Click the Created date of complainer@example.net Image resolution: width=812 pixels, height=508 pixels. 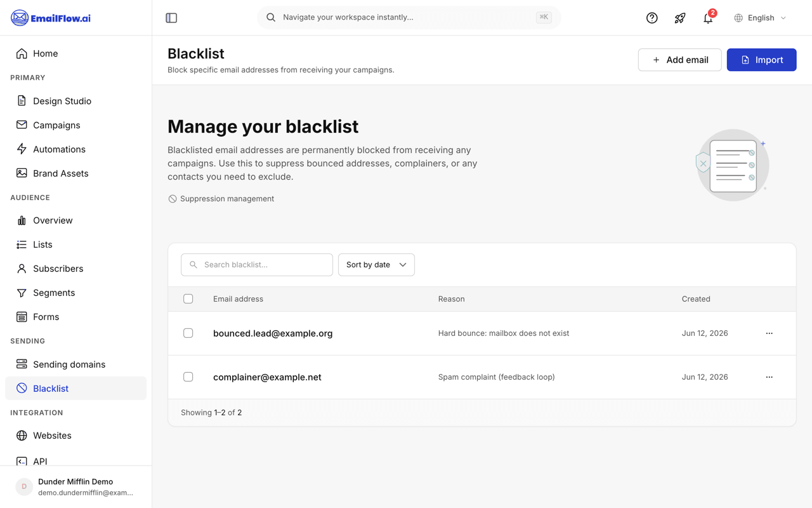pos(705,377)
